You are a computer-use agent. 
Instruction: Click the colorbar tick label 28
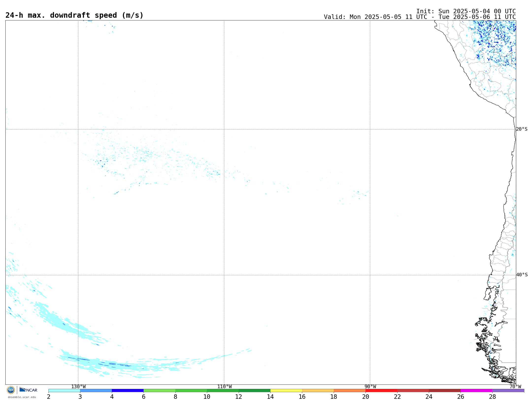click(x=492, y=397)
